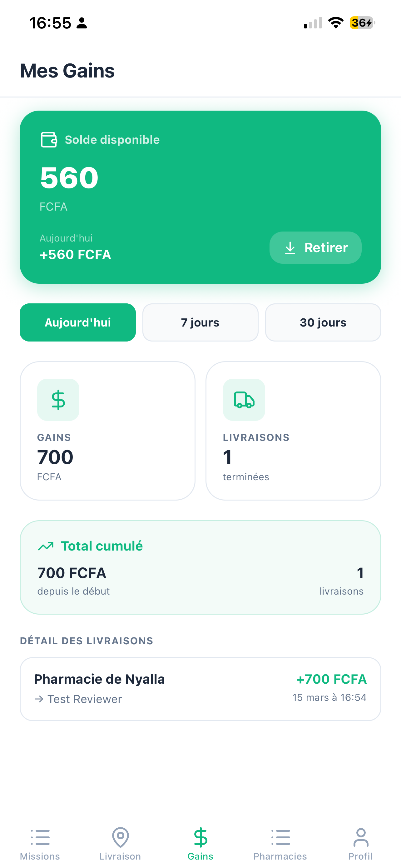The height and width of the screenshot is (868, 401).
Task: Tap the Total cumulé summary card
Action: [x=200, y=567]
